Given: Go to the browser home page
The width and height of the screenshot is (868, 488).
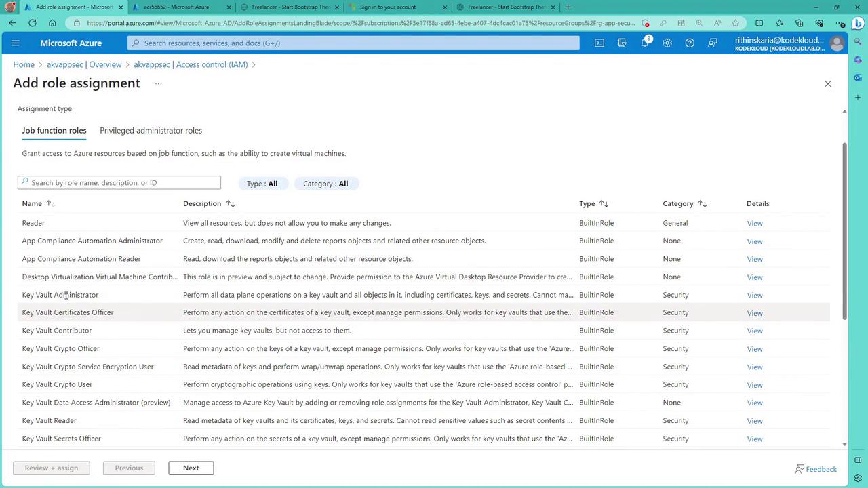Looking at the screenshot, I should point(52,23).
